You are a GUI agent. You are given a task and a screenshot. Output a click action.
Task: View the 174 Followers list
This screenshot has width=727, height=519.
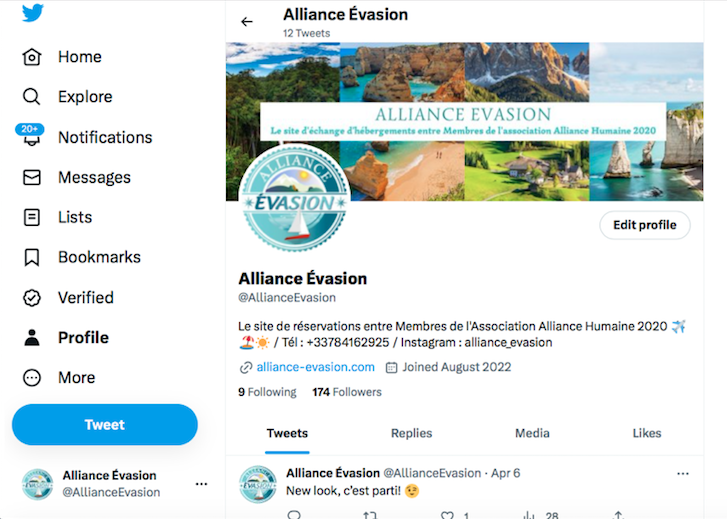347,392
